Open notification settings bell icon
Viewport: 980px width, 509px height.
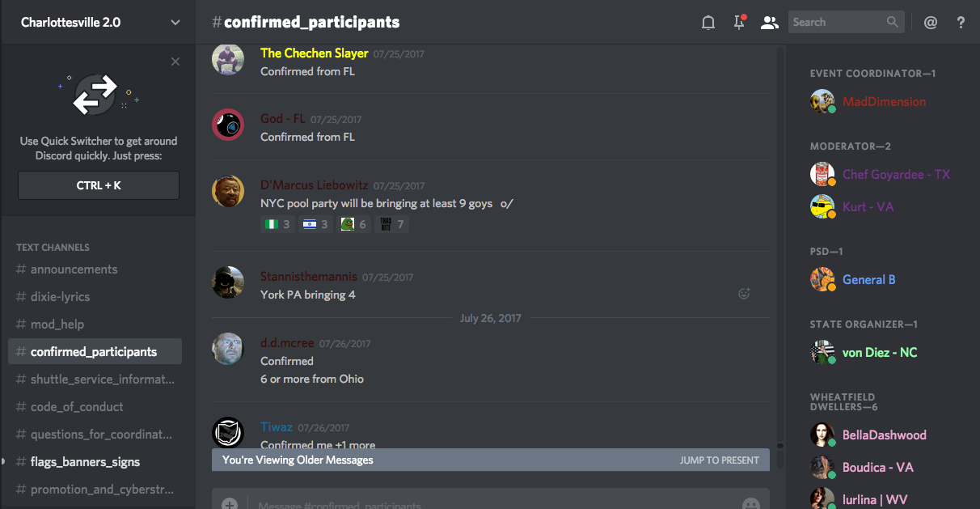[x=708, y=23]
